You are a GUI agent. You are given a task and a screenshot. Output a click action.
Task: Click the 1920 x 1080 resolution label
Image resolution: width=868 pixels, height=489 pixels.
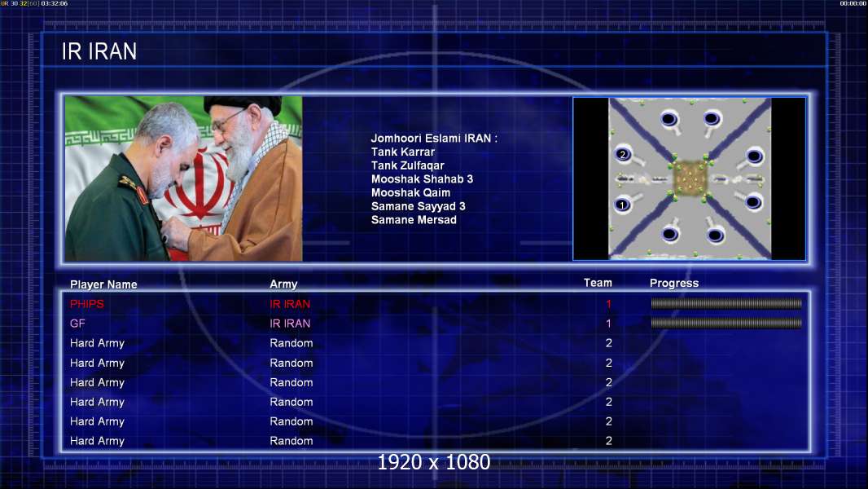coord(434,462)
